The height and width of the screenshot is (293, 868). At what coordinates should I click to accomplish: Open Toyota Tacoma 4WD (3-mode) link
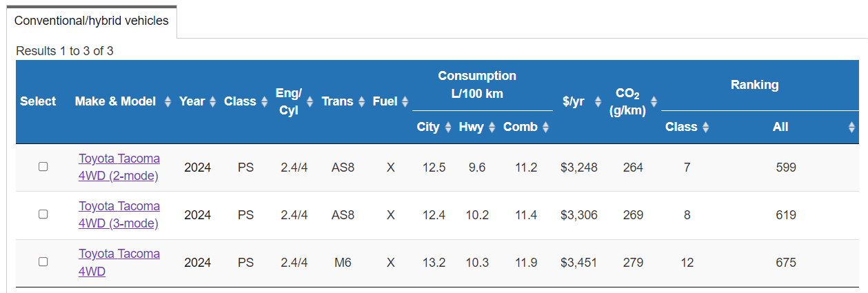point(119,214)
